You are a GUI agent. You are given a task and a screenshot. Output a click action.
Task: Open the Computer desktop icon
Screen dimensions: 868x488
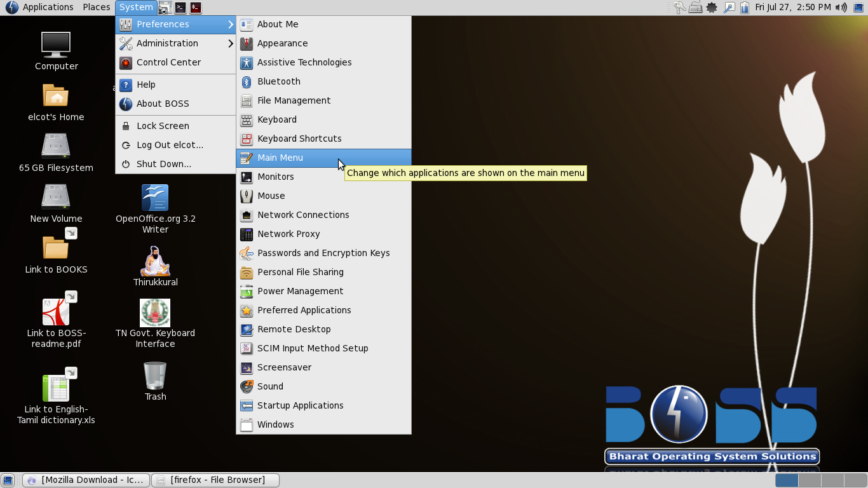(x=56, y=46)
